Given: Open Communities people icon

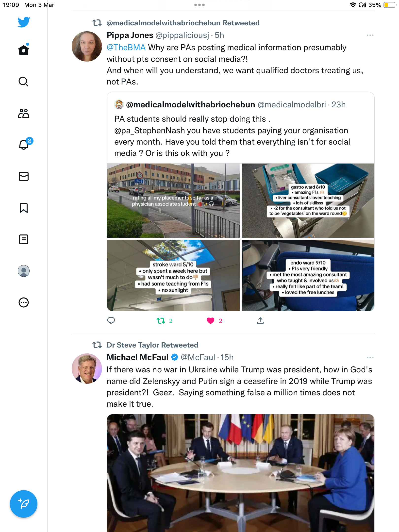Looking at the screenshot, I should 24,113.
